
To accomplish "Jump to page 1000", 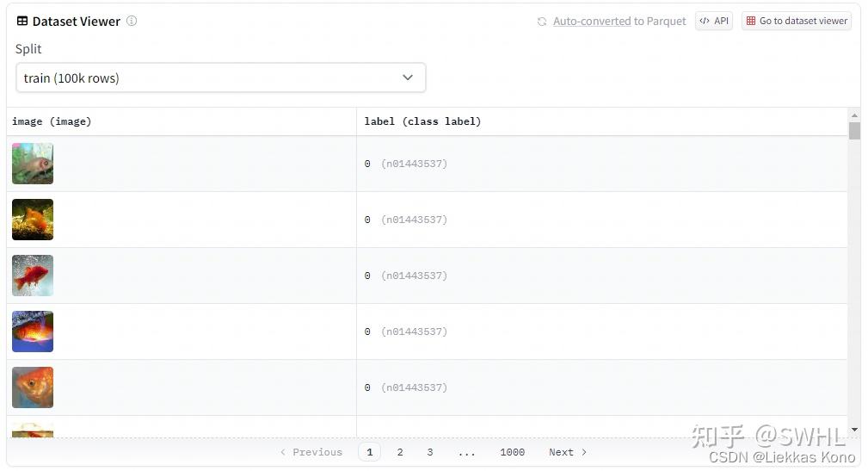I will tap(512, 452).
